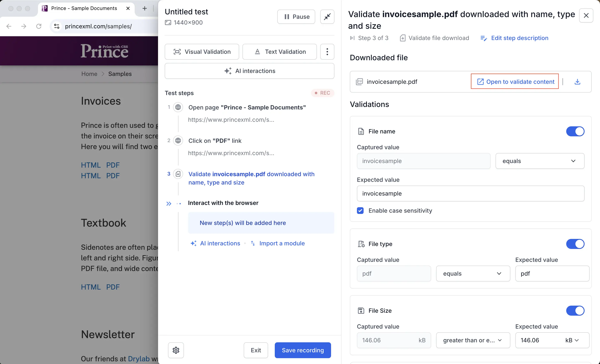Open the three-dot more options menu

(327, 52)
